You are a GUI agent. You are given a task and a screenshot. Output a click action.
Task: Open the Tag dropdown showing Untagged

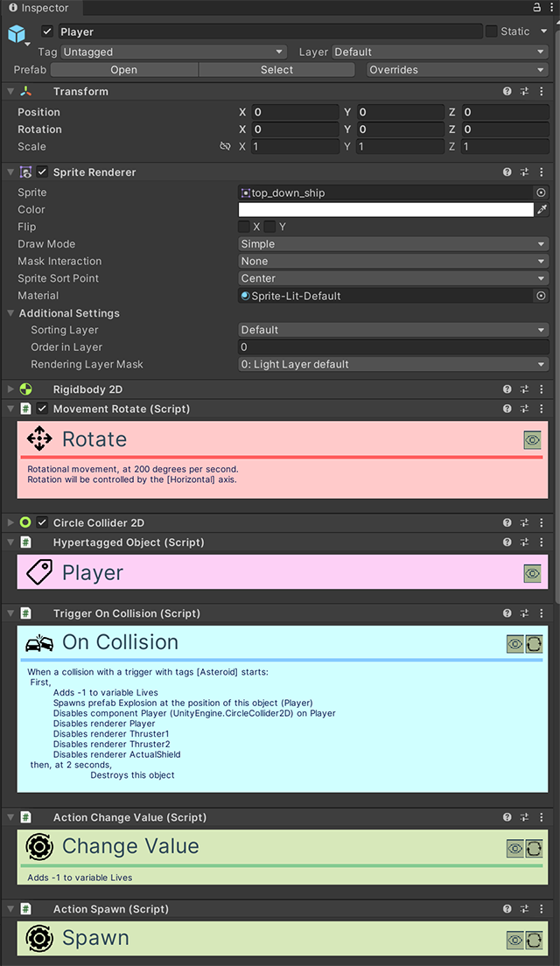point(173,52)
